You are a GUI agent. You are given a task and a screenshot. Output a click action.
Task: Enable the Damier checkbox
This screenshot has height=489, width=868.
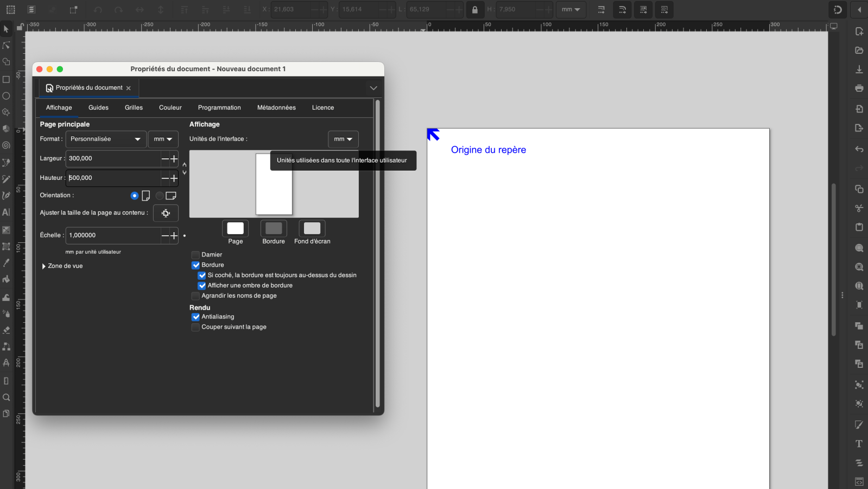[195, 255]
